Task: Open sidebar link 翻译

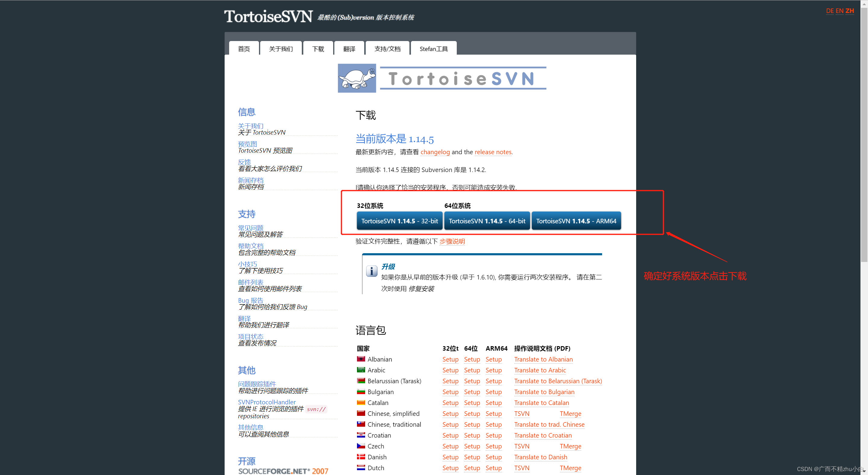Action: (x=244, y=318)
